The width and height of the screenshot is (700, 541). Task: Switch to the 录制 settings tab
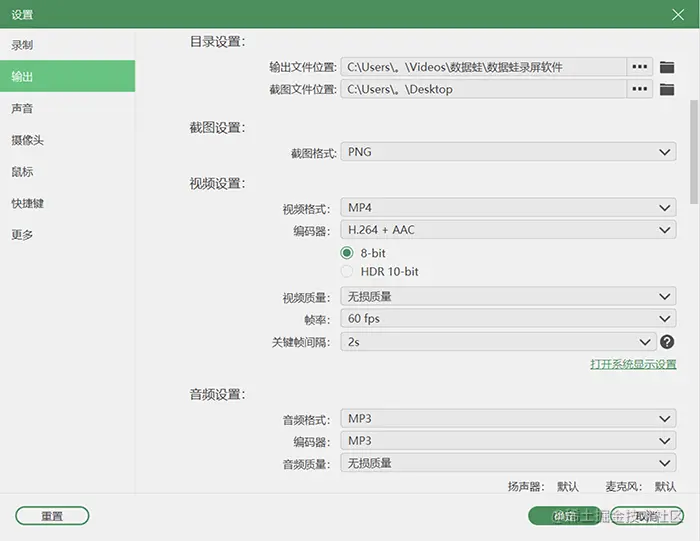[x=67, y=45]
